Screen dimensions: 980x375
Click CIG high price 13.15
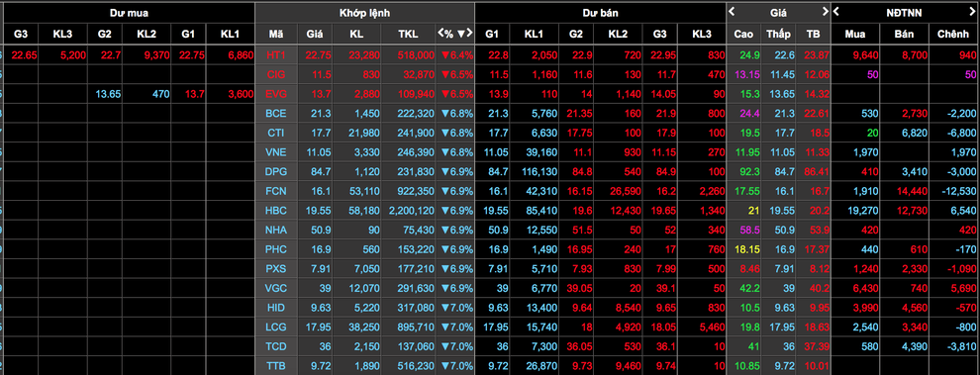[746, 74]
